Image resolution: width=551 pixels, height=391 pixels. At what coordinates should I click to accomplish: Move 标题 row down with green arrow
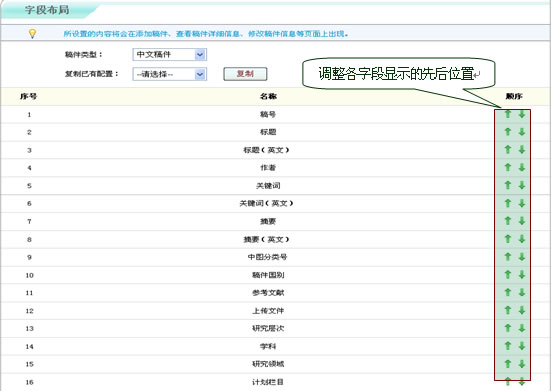click(522, 132)
